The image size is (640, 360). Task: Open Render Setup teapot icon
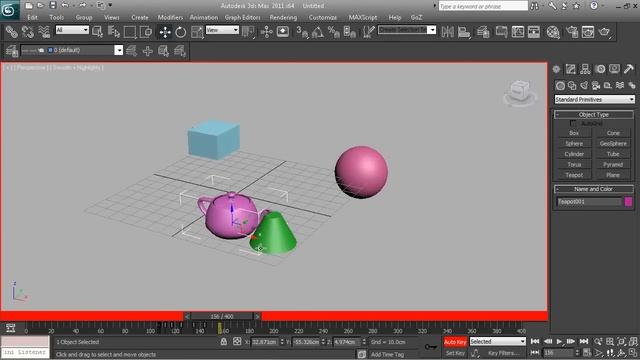[572, 31]
